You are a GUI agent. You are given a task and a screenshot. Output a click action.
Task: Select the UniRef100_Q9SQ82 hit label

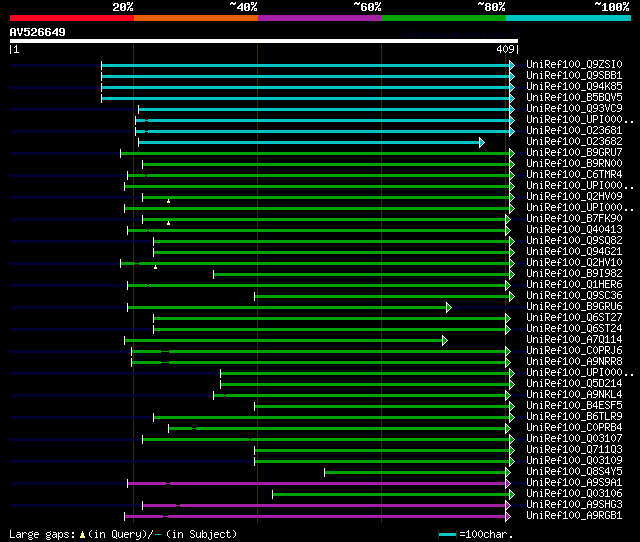574,241
